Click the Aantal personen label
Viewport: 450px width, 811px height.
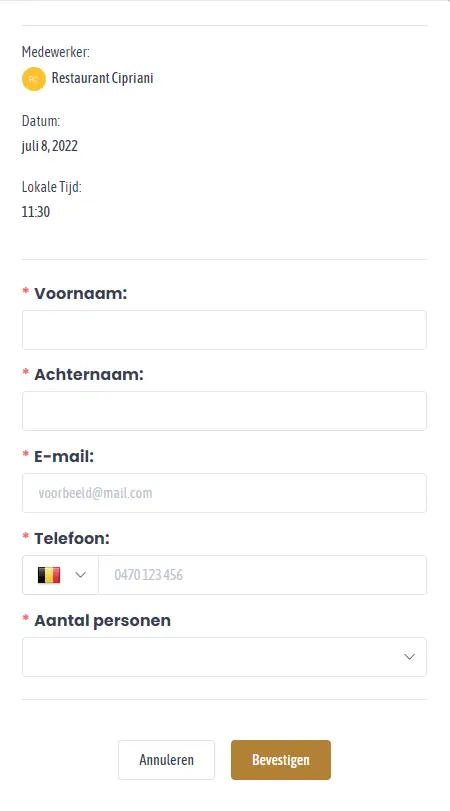click(102, 620)
